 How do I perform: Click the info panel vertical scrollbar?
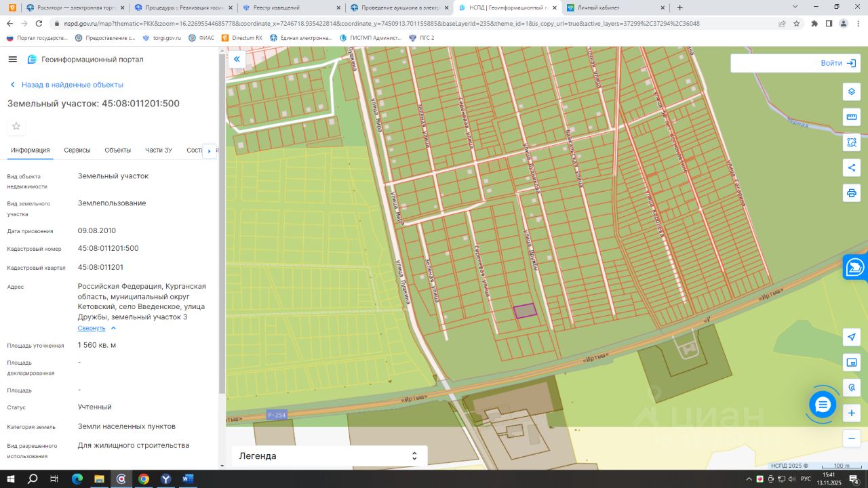(221, 224)
